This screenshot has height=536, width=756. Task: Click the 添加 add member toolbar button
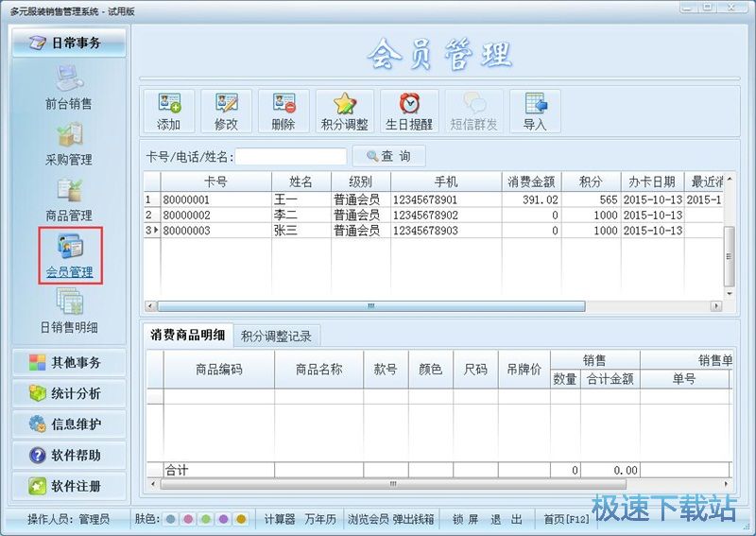click(169, 112)
